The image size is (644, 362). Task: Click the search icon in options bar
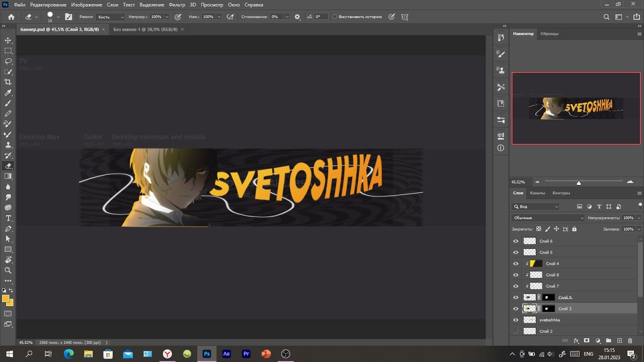pos(607,17)
